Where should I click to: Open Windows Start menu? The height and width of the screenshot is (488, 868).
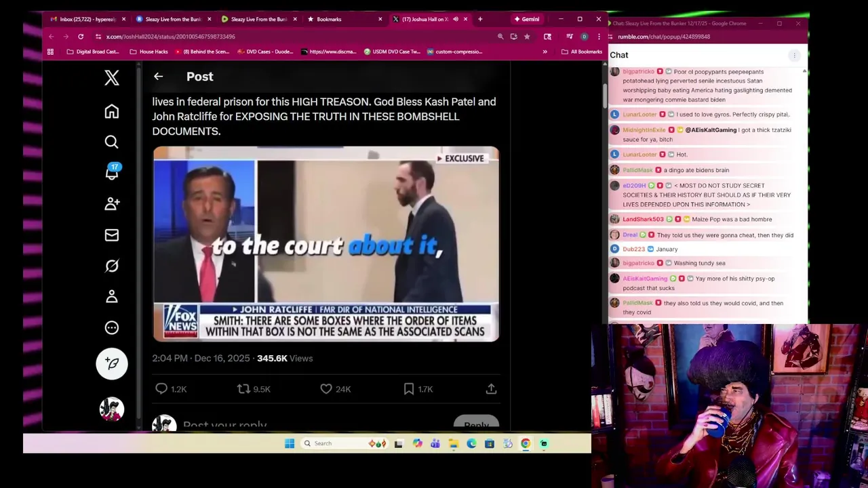click(290, 443)
